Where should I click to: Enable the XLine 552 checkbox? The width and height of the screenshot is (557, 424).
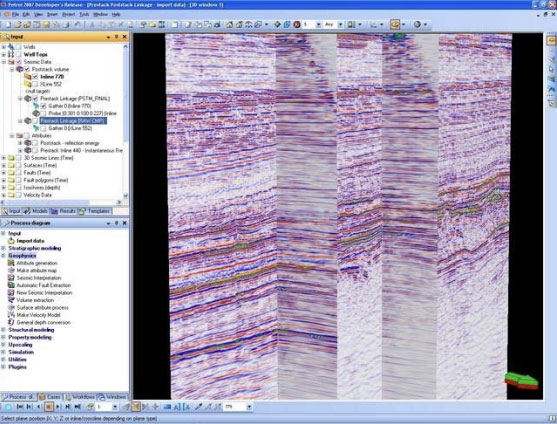35,84
